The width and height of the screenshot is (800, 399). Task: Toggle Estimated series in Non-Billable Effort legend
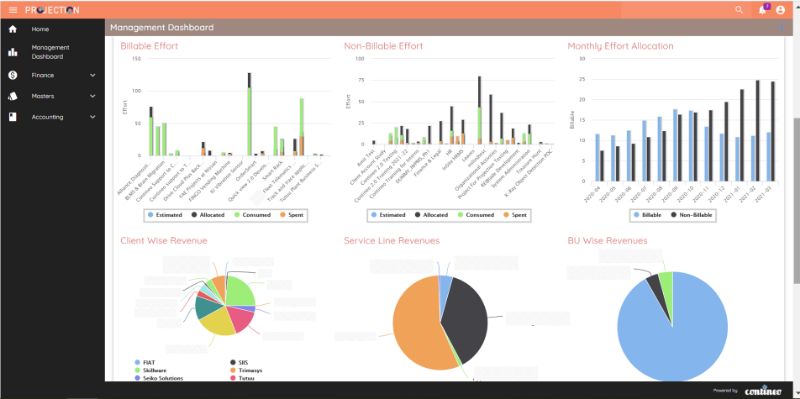click(x=388, y=215)
